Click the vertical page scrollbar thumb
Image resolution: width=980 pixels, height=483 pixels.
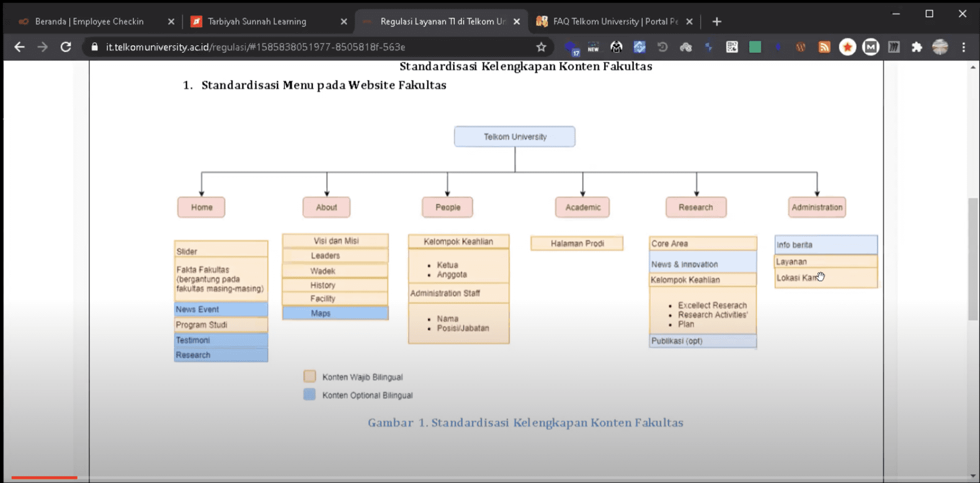click(973, 259)
